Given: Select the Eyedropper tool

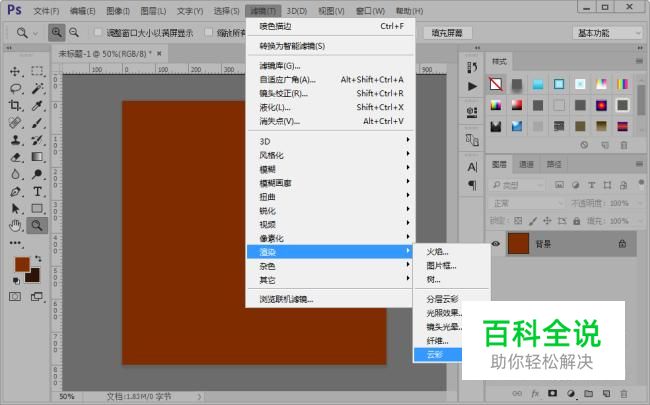Looking at the screenshot, I should click(x=37, y=106).
